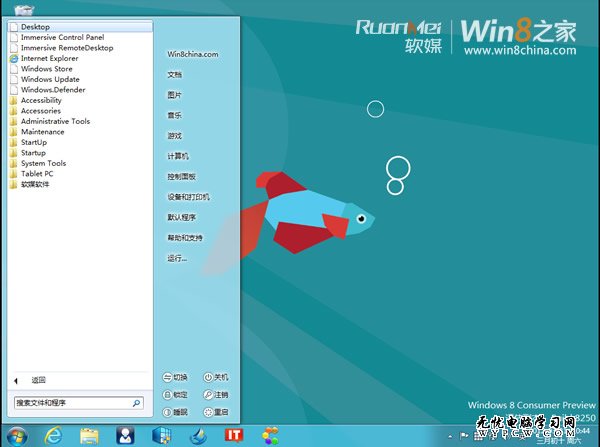Click the magnifier icon in search box
Viewport: 600px width, 447px height.
pyautogui.click(x=136, y=403)
